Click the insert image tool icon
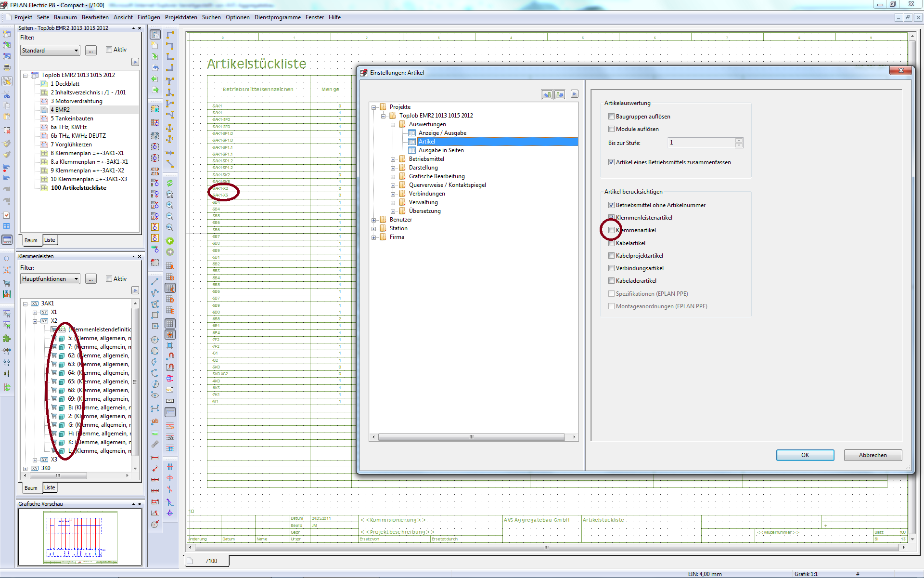The width and height of the screenshot is (924, 578). (155, 433)
